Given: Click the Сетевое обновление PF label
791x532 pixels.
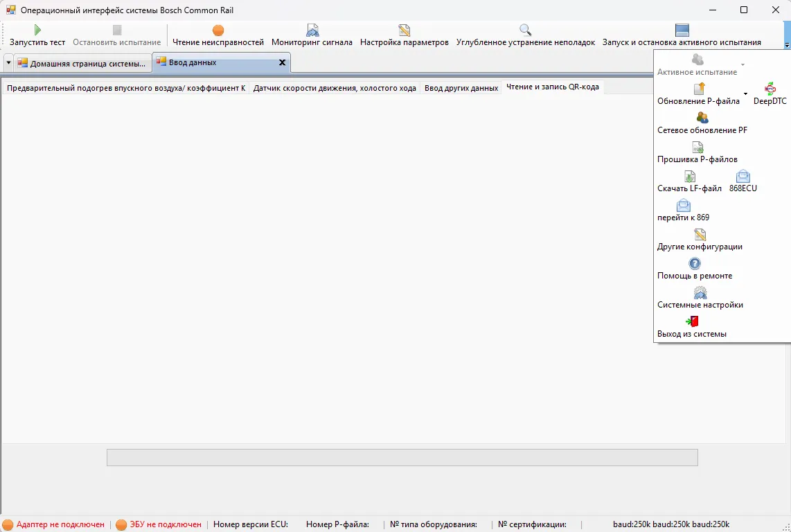Looking at the screenshot, I should click(702, 130).
